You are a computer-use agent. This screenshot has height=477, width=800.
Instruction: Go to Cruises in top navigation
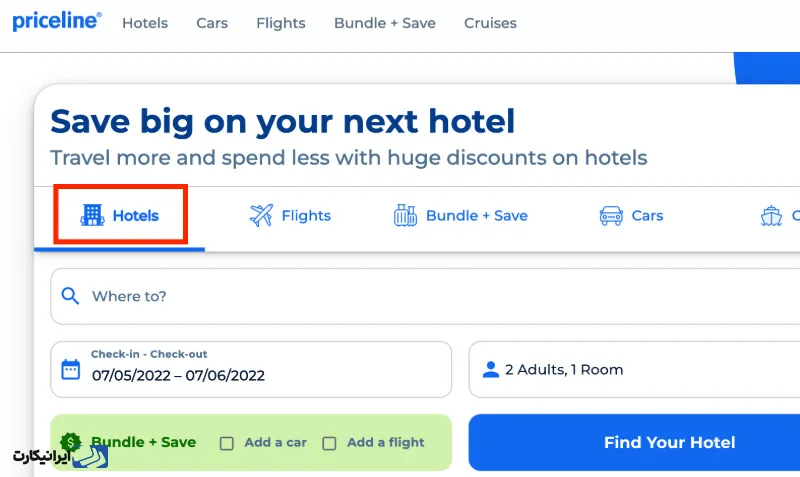click(490, 23)
